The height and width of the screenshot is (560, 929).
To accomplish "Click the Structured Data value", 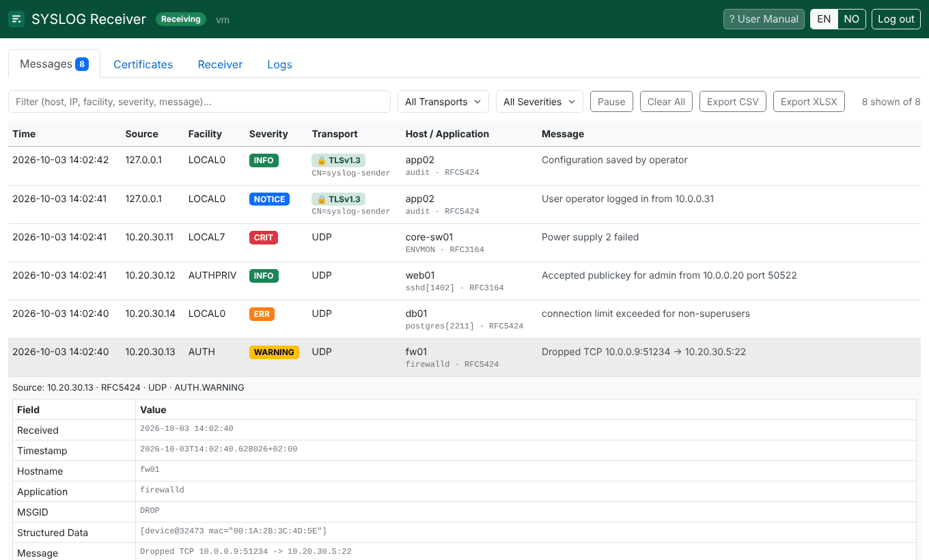I will [234, 531].
